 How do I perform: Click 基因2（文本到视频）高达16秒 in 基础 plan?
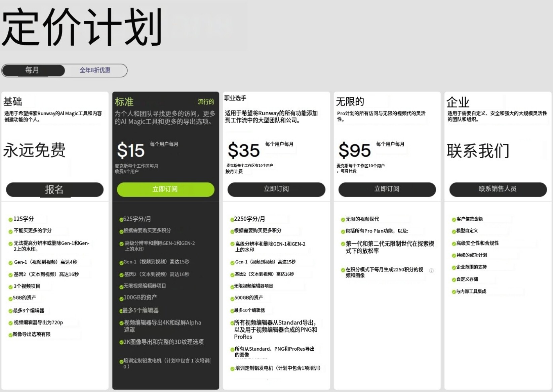pos(46,274)
